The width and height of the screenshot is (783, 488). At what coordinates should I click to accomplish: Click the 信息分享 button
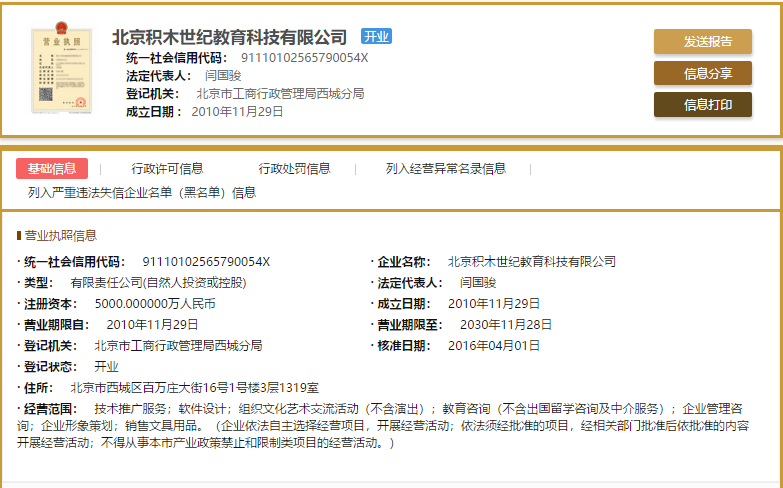pyautogui.click(x=702, y=73)
